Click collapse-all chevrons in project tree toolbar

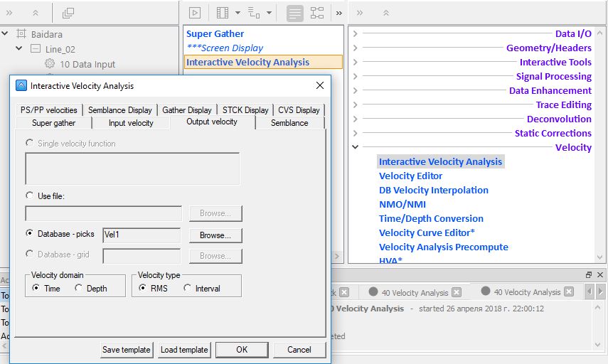tap(36, 13)
